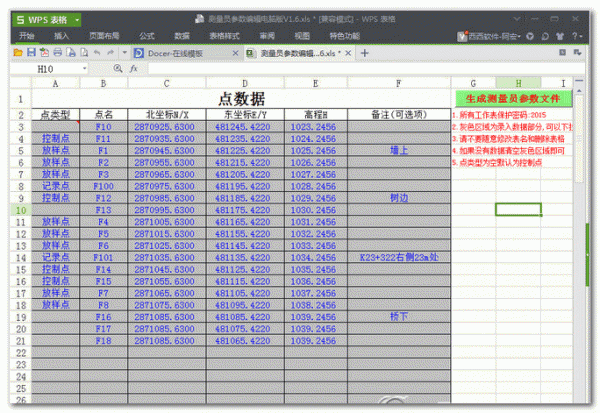Expand the WPS 表格 menu arrow

(x=77, y=20)
